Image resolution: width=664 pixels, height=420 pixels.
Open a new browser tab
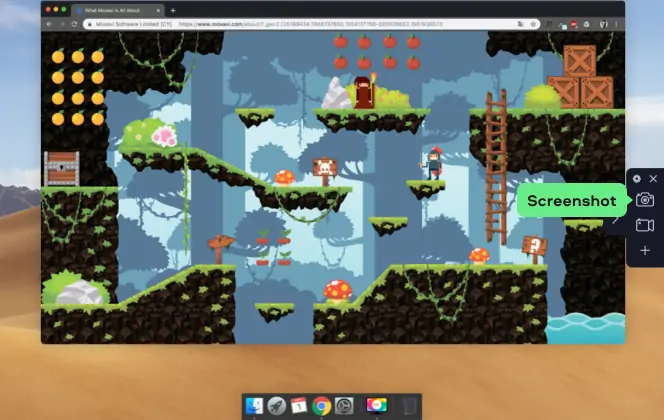click(x=173, y=10)
